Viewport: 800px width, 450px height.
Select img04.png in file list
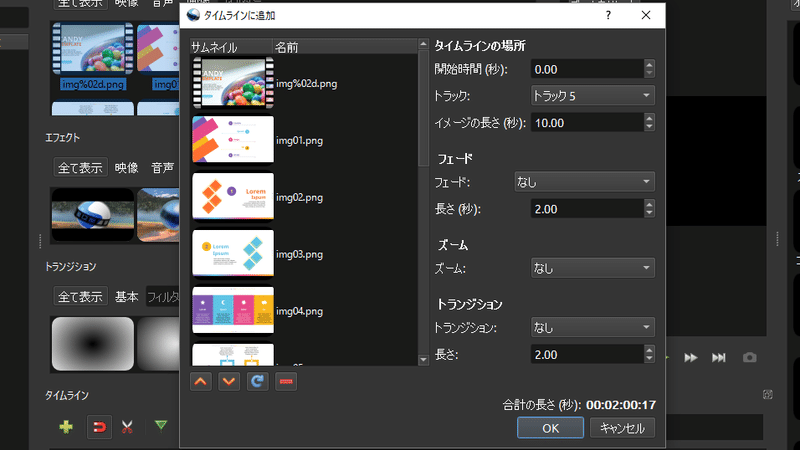[299, 311]
